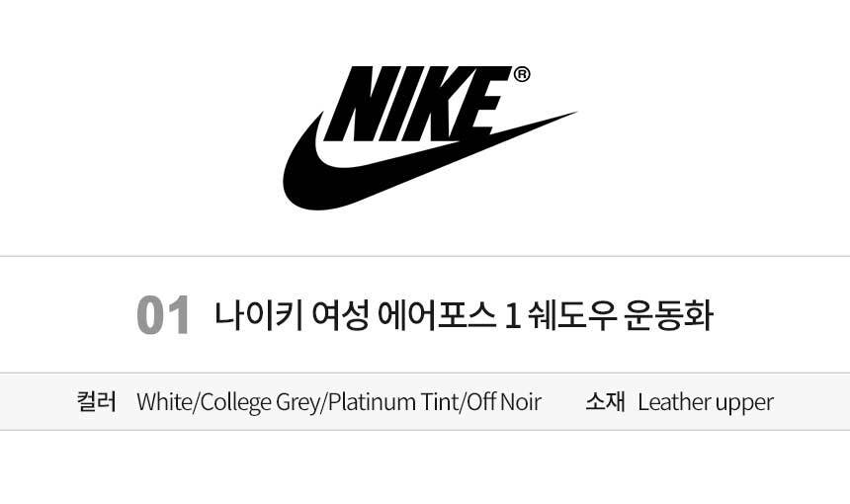This screenshot has height=504, width=850.
Task: Select the College Grey color name
Action: click(261, 403)
